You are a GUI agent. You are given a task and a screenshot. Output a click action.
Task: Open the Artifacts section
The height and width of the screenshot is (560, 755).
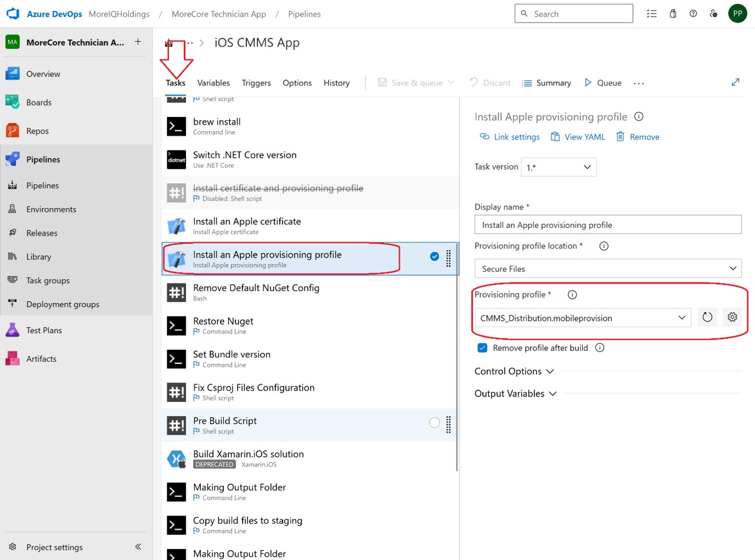[41, 358]
